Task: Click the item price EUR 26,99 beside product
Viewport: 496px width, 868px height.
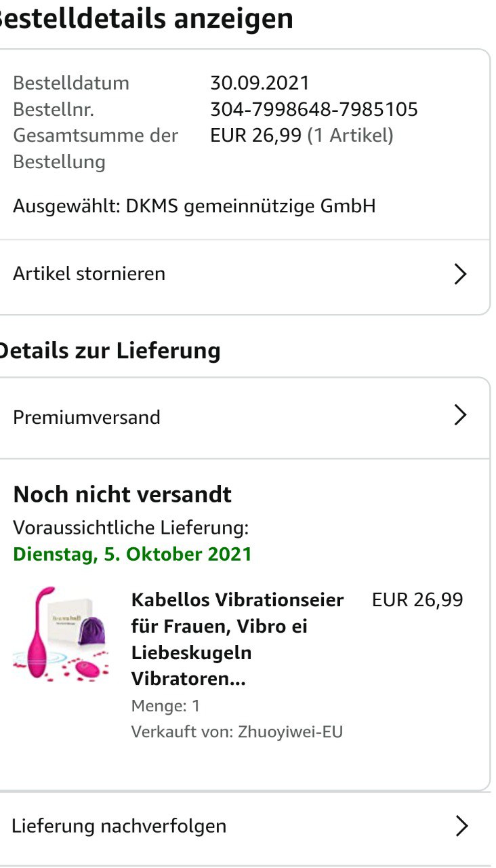Action: click(x=417, y=600)
